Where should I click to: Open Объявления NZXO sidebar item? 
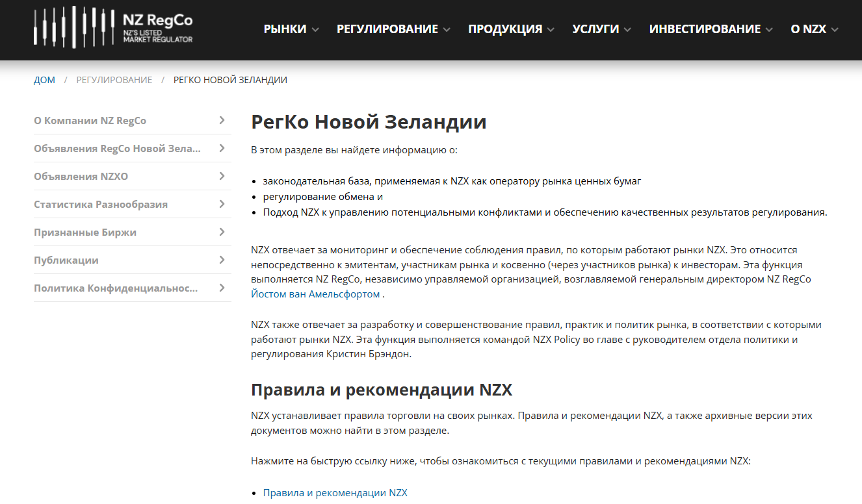coord(133,177)
